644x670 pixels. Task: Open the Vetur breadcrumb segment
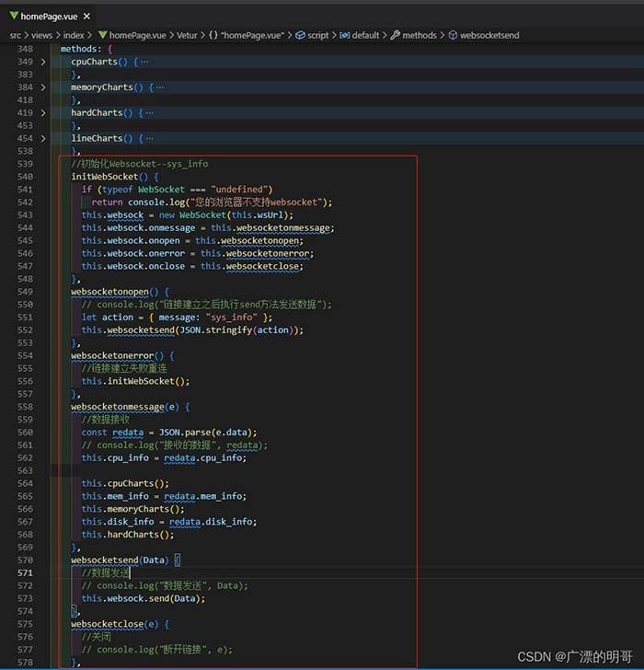coord(188,35)
